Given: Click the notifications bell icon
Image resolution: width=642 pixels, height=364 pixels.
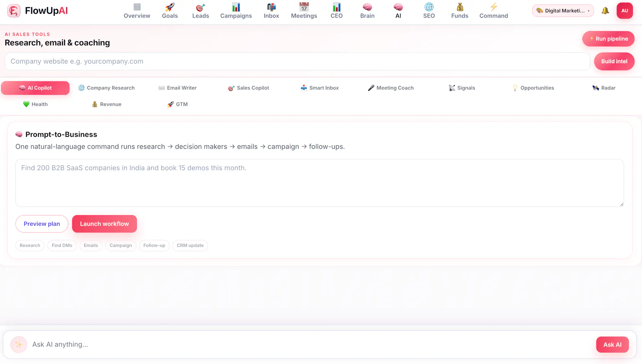Looking at the screenshot, I should coord(605,11).
